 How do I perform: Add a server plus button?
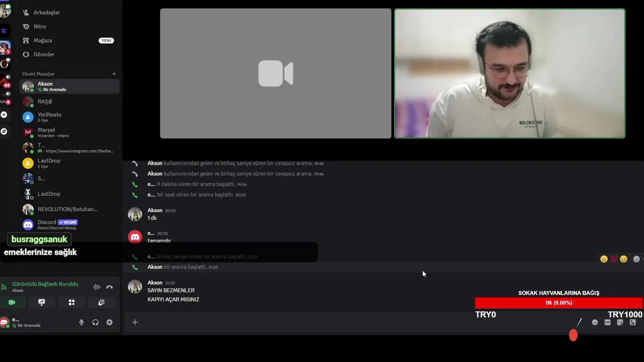coord(4,115)
